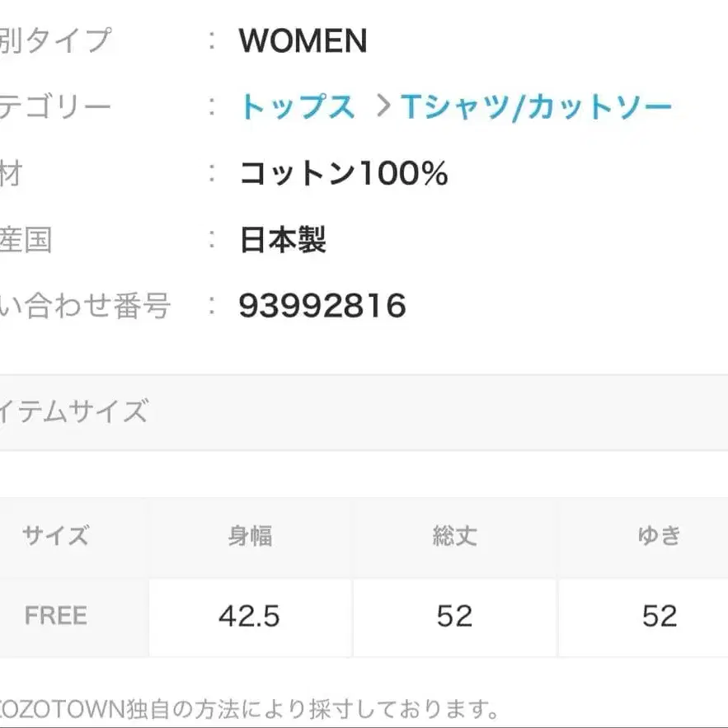The width and height of the screenshot is (728, 728).
Task: Click the breadcrumb chevron between category links
Action: coord(381,107)
